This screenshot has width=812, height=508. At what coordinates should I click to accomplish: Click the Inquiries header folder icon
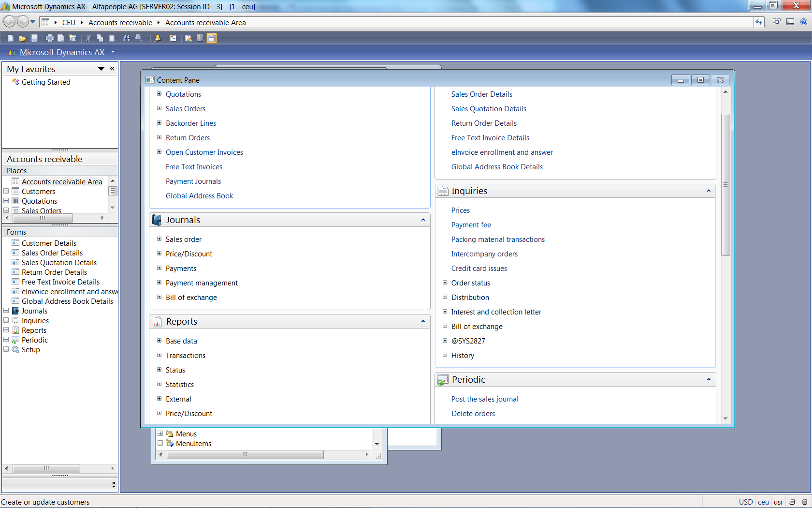443,191
